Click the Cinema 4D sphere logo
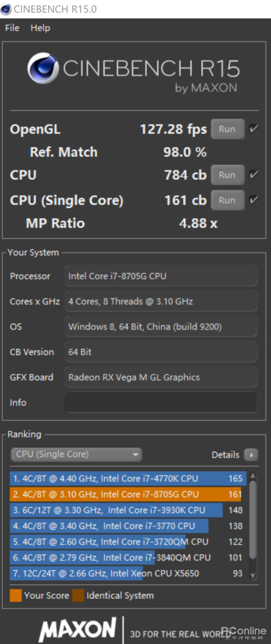 [43, 68]
